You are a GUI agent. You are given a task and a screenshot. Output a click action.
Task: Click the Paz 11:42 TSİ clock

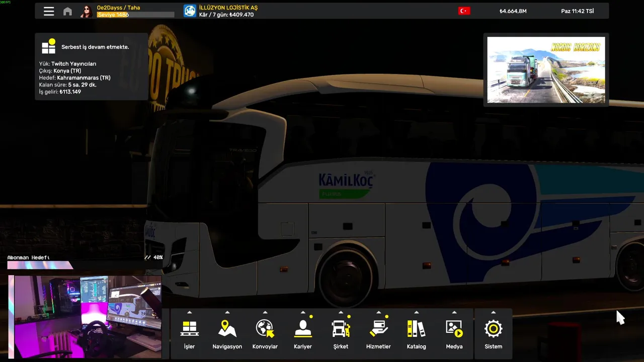[x=578, y=11]
